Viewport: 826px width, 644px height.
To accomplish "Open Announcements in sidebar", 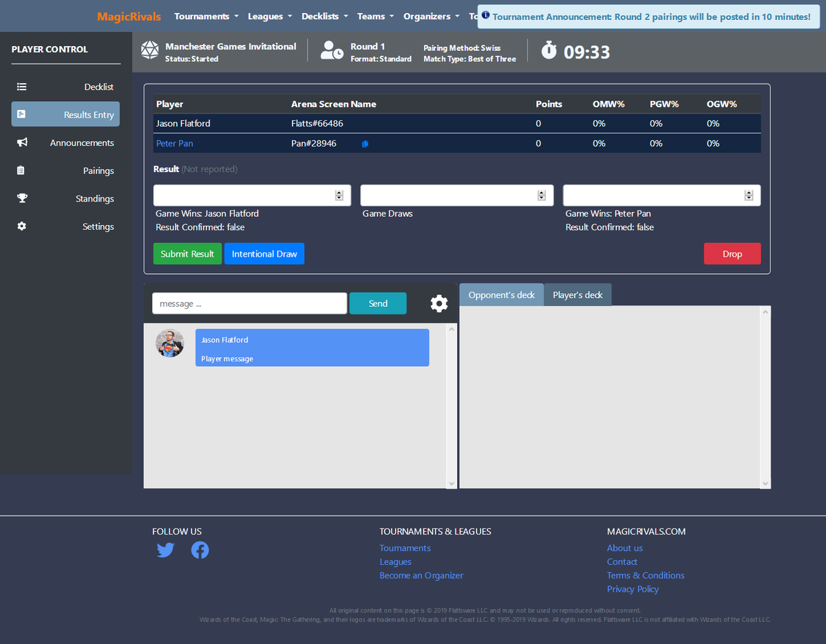I will click(x=65, y=142).
